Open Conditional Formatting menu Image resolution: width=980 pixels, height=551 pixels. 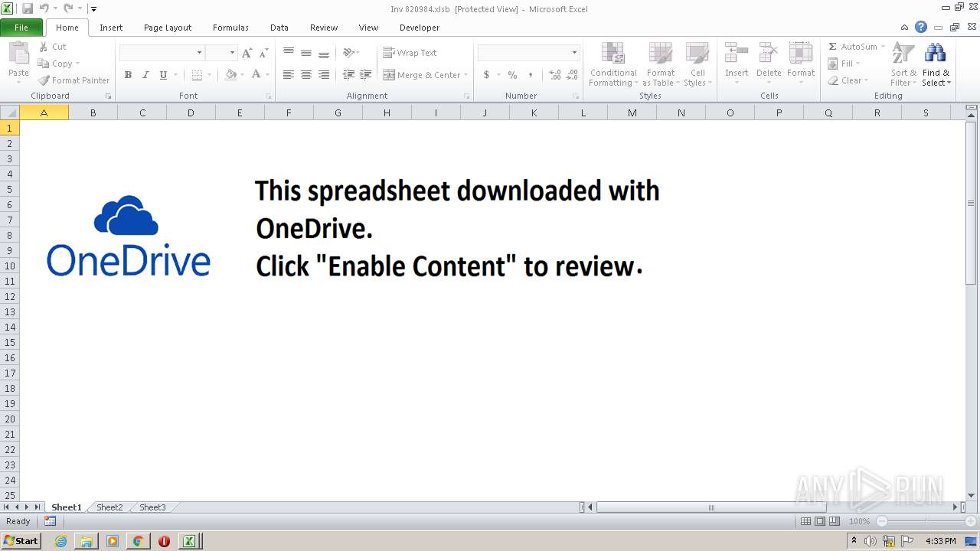pyautogui.click(x=613, y=64)
